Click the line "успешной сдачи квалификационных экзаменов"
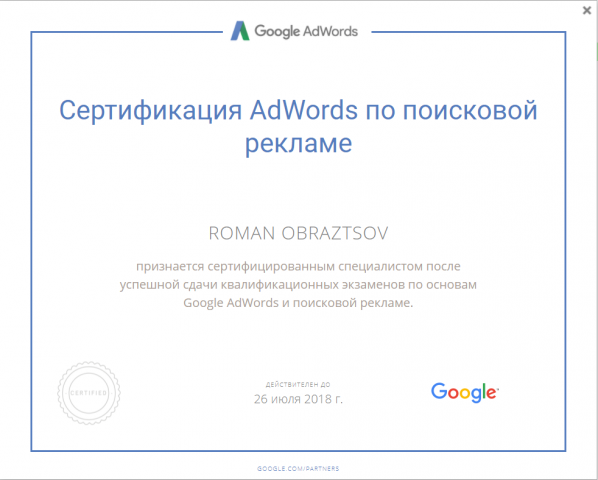The image size is (598, 480). tap(298, 284)
